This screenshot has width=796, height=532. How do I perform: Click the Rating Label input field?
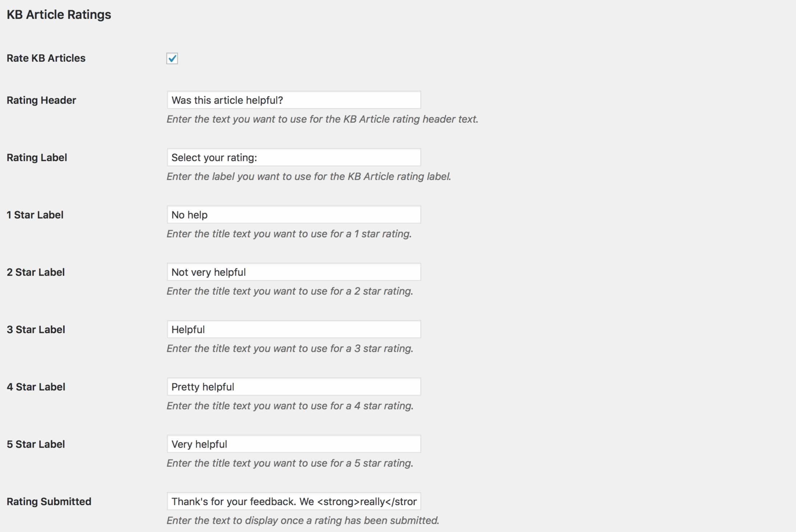tap(293, 157)
